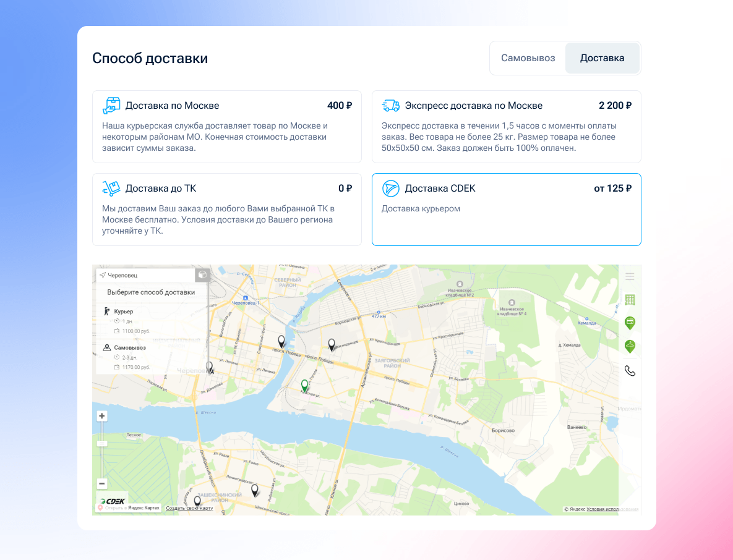
Task: Click the green card payment pin icon
Action: (630, 323)
